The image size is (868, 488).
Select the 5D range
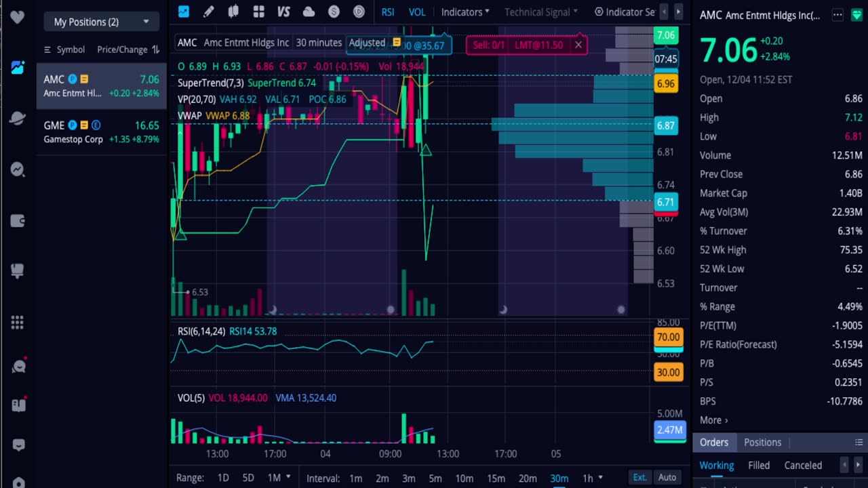coord(248,478)
